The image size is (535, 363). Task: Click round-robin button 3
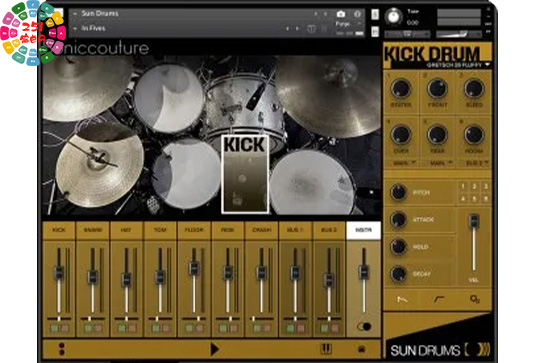[486, 186]
